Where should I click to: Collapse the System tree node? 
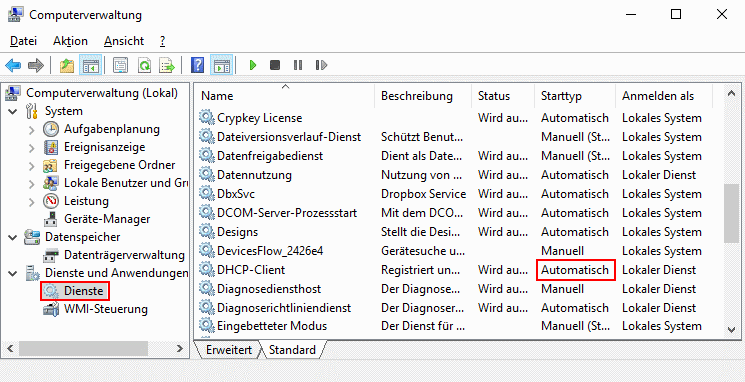pos(13,112)
